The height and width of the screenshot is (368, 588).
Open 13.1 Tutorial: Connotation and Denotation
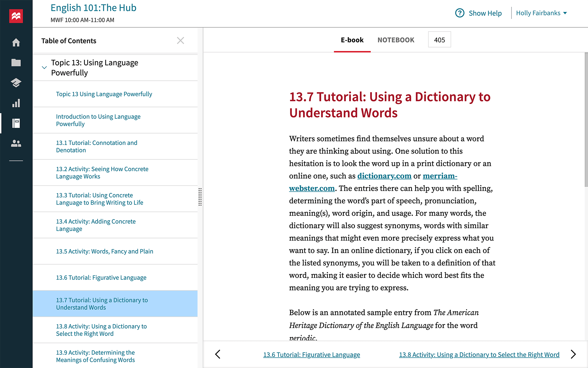[115, 147]
